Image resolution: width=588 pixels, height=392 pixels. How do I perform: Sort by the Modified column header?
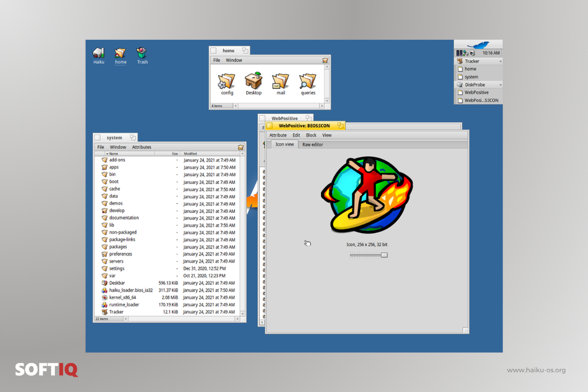[210, 154]
